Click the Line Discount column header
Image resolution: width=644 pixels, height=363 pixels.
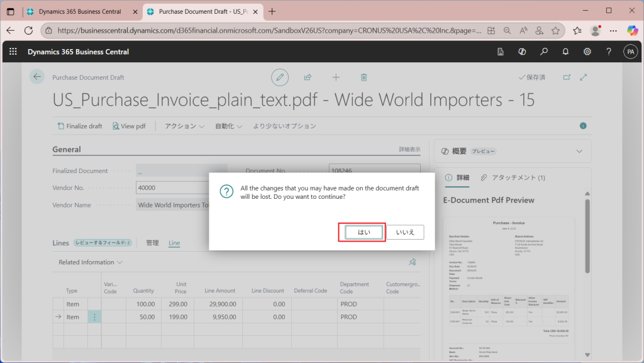(x=268, y=291)
